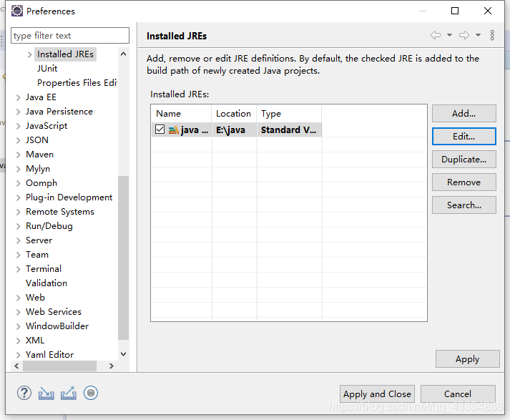Click the Remove button

point(464,182)
